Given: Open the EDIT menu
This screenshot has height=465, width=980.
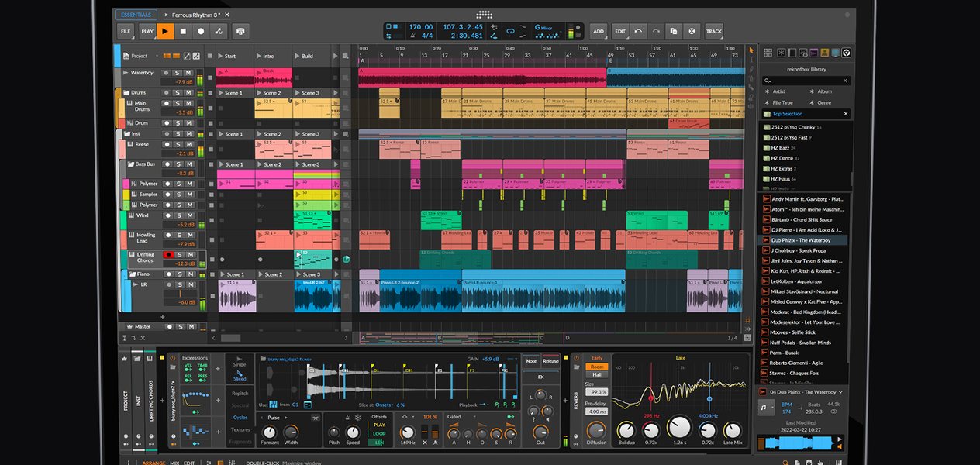Looking at the screenshot, I should 620,31.
